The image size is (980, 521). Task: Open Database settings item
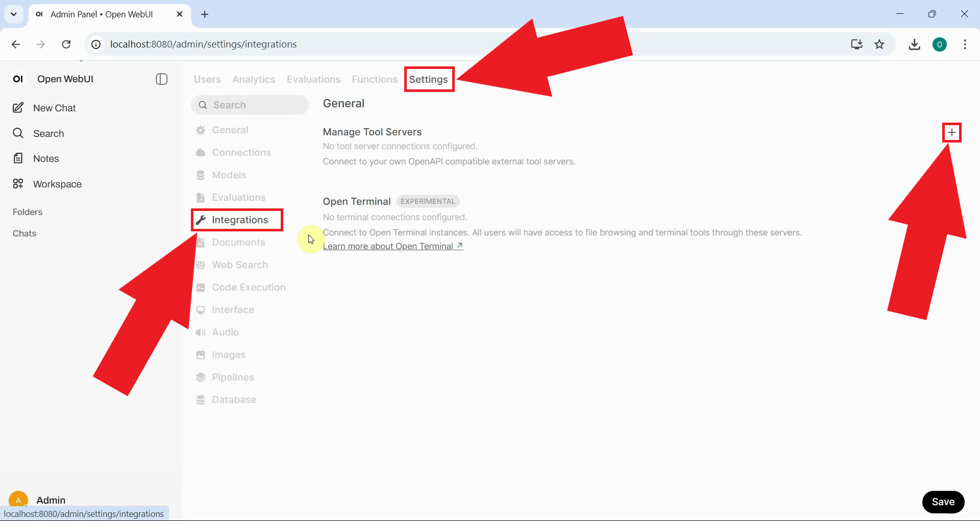(x=226, y=400)
